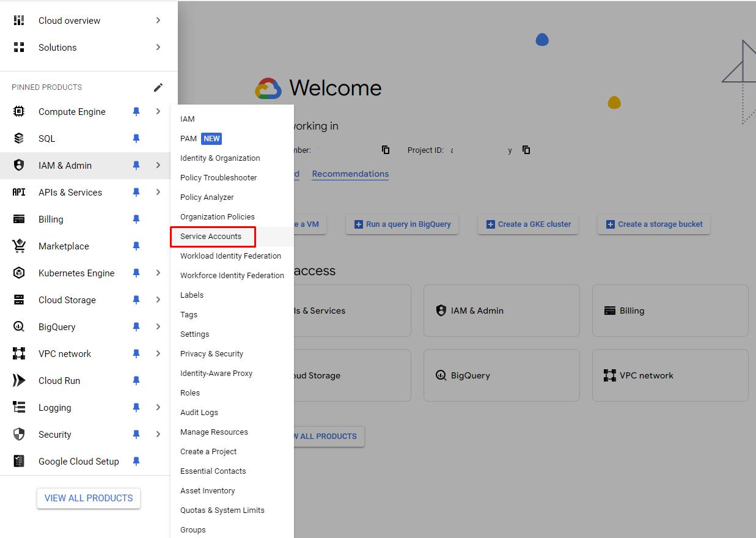Click Create a GKE cluster button
This screenshot has height=538, width=756.
(528, 224)
